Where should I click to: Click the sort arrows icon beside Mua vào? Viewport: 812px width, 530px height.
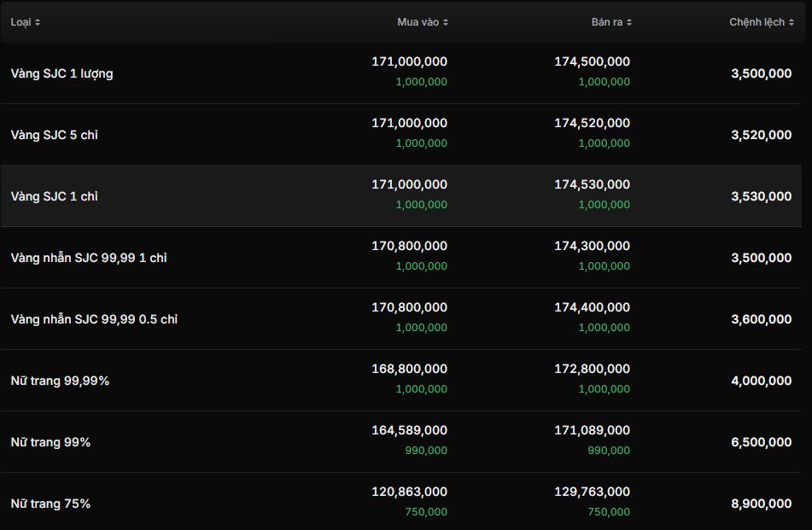tap(446, 22)
